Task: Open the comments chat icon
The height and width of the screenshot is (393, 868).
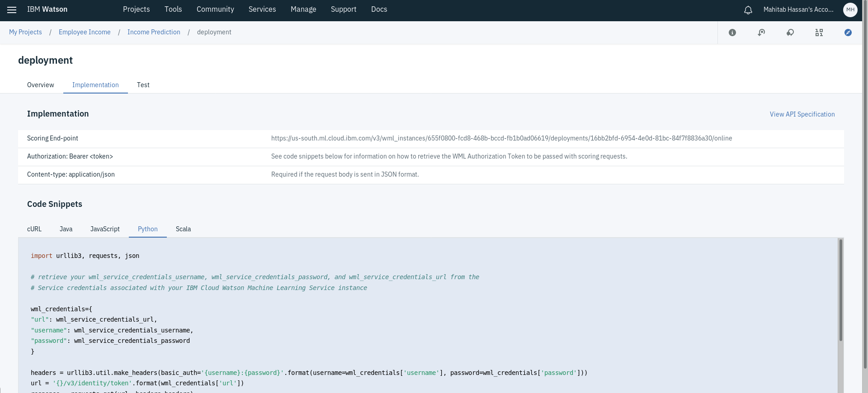Action: pos(790,33)
